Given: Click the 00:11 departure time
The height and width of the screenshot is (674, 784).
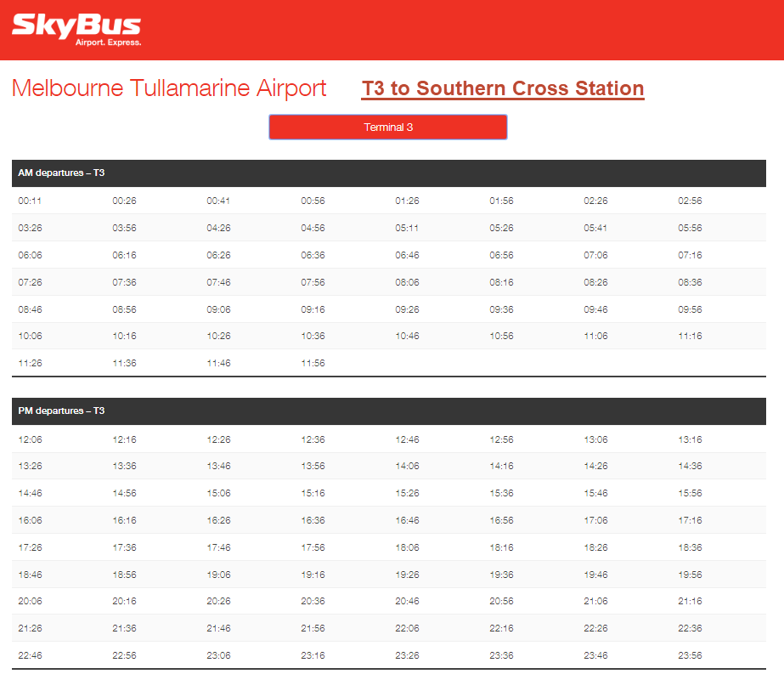Looking at the screenshot, I should (30, 201).
